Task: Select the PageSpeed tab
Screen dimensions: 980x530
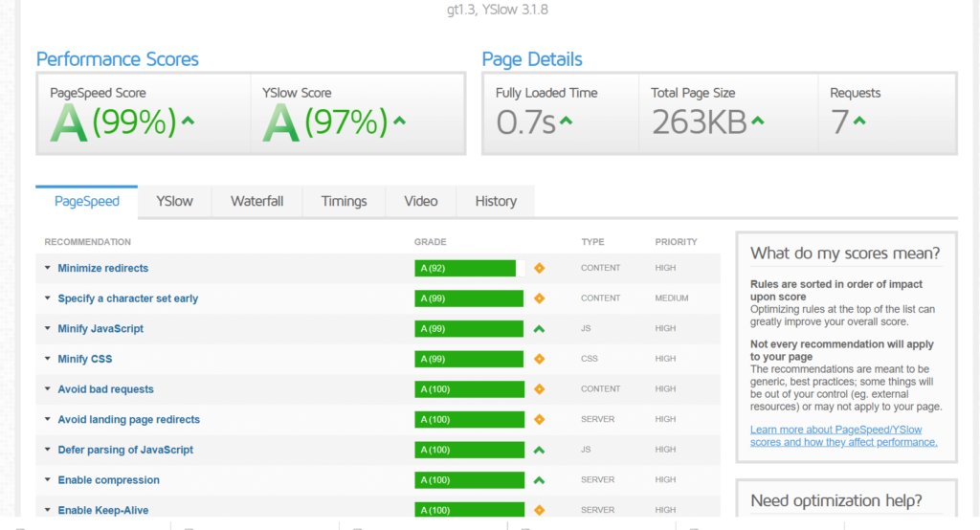Action: pyautogui.click(x=87, y=201)
